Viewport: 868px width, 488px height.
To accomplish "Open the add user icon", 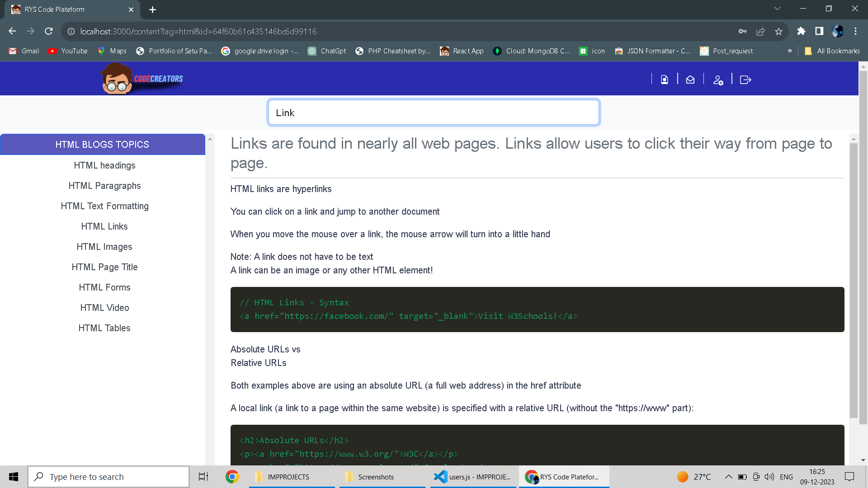I will 718,80.
